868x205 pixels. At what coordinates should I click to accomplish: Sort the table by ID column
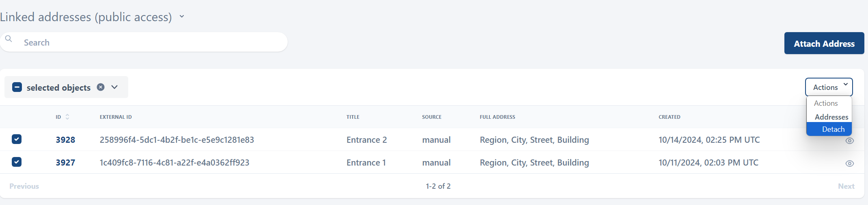(x=67, y=117)
